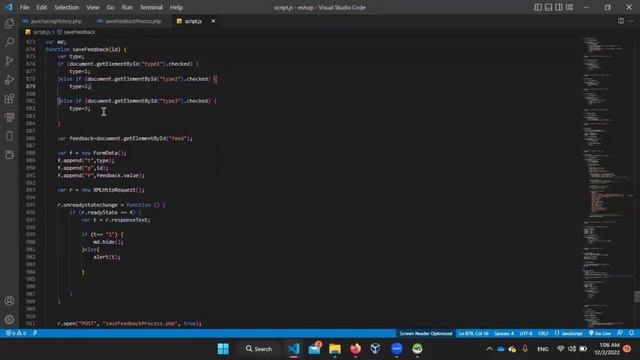Open the Help menu
The image size is (640, 360).
[176, 7]
